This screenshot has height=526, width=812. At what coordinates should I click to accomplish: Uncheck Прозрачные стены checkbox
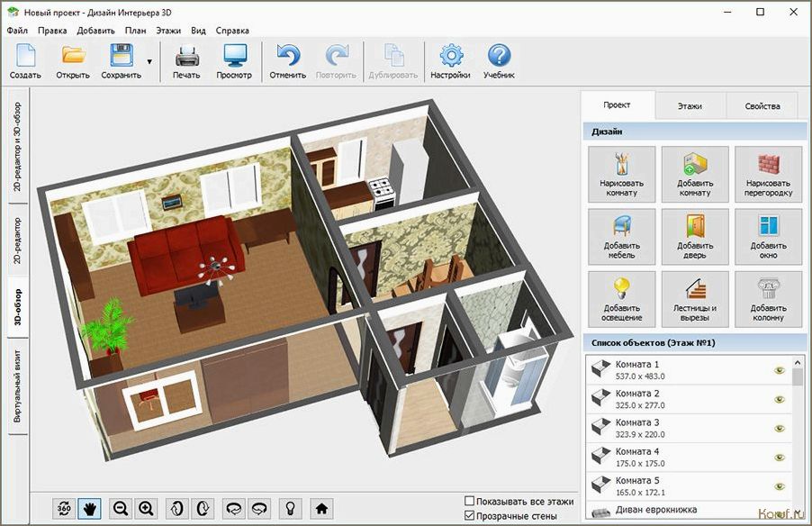469,515
